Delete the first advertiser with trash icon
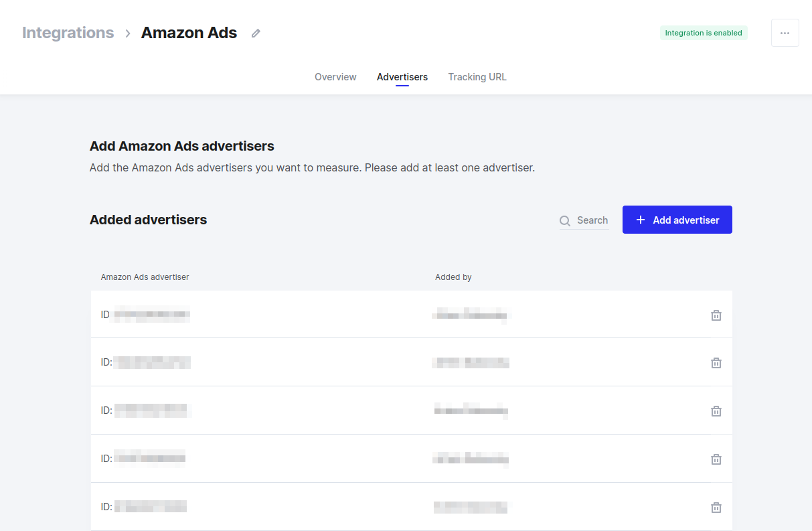Image resolution: width=812 pixels, height=531 pixels. click(716, 315)
